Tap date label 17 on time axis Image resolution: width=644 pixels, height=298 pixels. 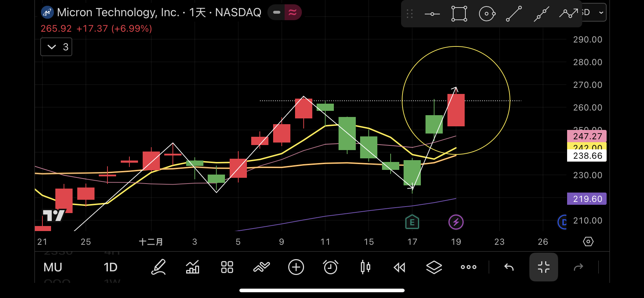pos(412,241)
